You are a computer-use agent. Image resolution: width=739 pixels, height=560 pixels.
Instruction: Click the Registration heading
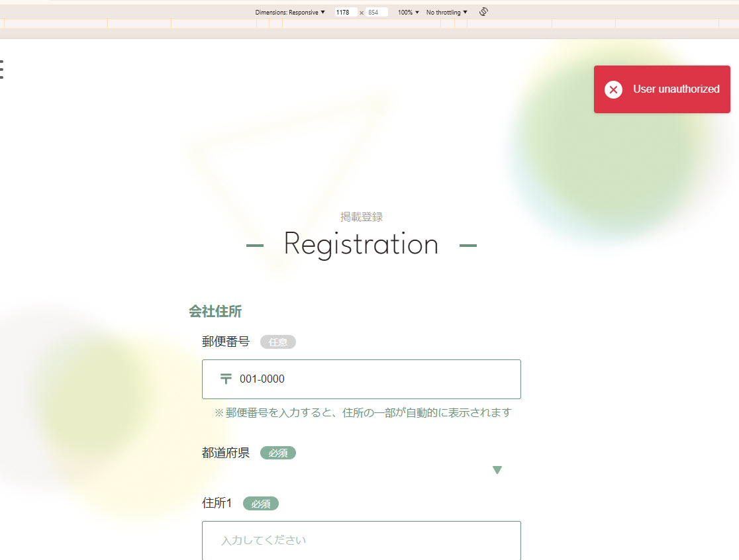point(361,244)
